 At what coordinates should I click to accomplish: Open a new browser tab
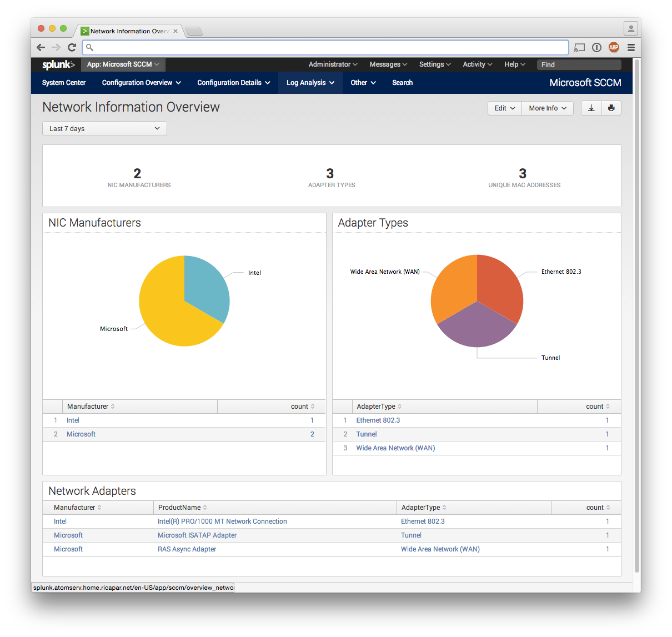tap(193, 31)
